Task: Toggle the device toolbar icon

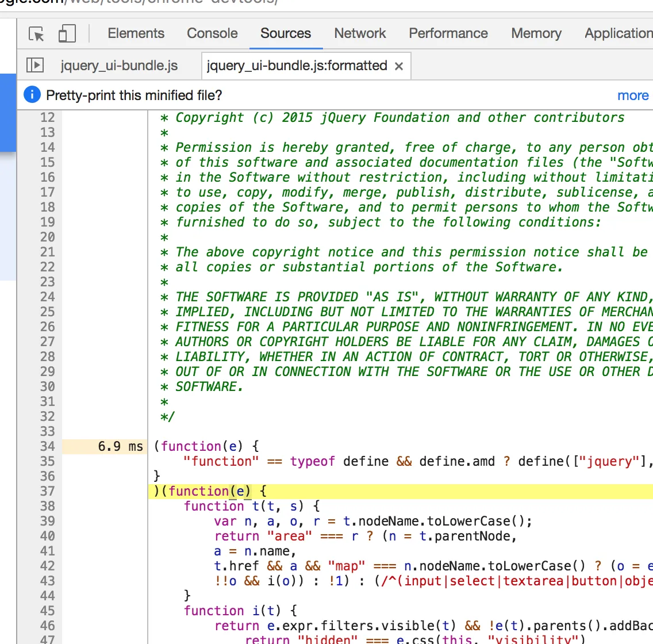Action: tap(67, 34)
